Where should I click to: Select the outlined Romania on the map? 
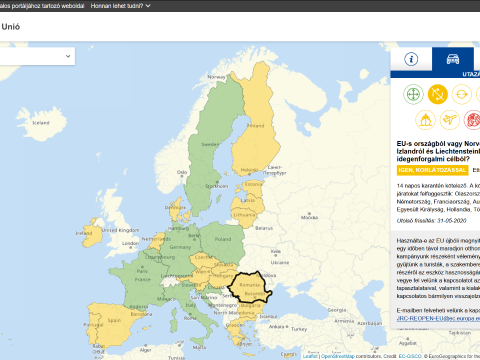point(250,287)
